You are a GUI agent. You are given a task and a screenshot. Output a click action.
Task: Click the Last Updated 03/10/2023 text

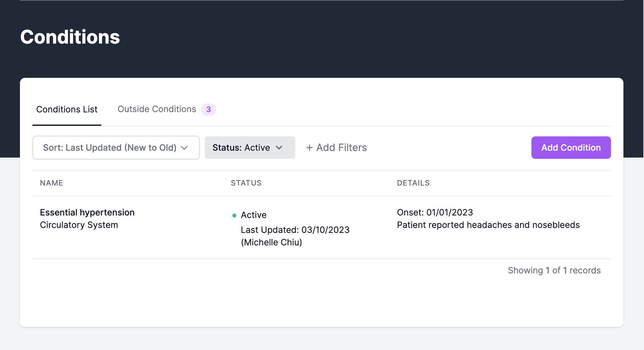(x=295, y=230)
